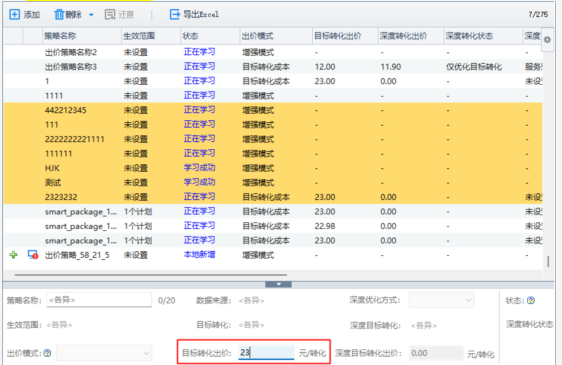Viewport: 562px width, 365px height.
Task: Click the 7/275 selection counter
Action: 538,14
